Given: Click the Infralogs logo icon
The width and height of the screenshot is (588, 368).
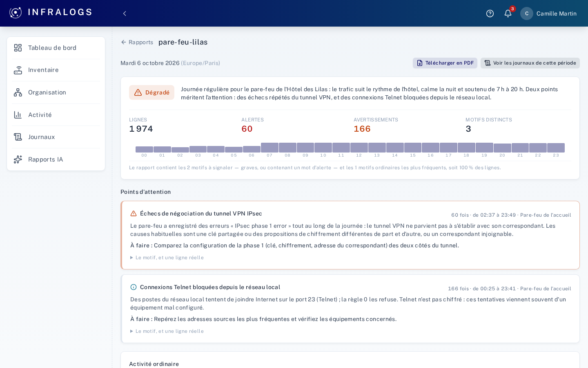Looking at the screenshot, I should [x=16, y=13].
